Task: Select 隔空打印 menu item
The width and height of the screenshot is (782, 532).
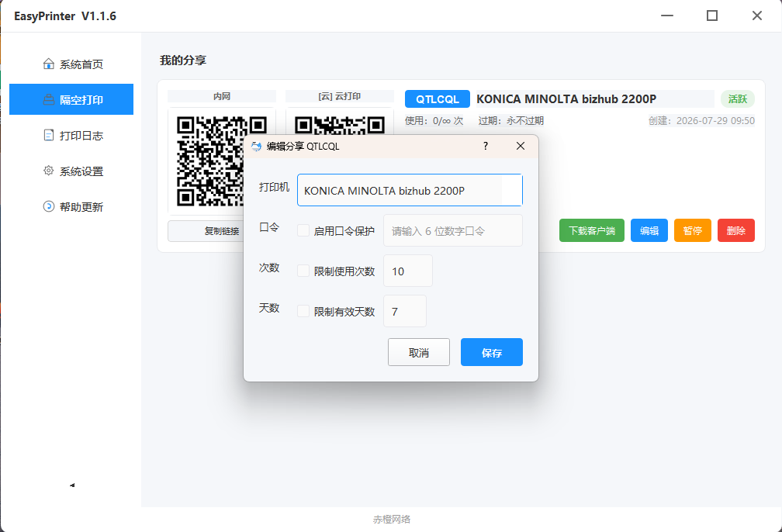Action: (71, 99)
